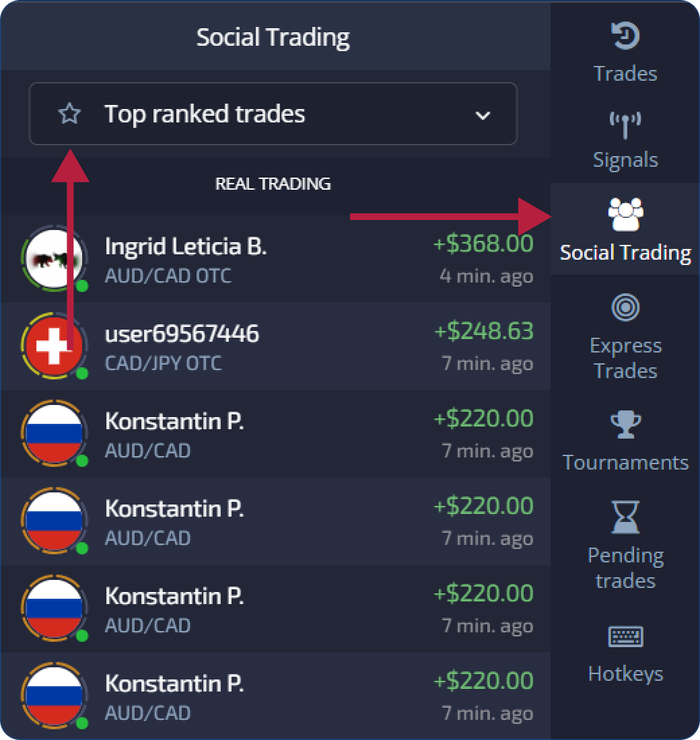This screenshot has width=700, height=740.
Task: Open Pending trades hourglass icon
Action: click(x=625, y=517)
